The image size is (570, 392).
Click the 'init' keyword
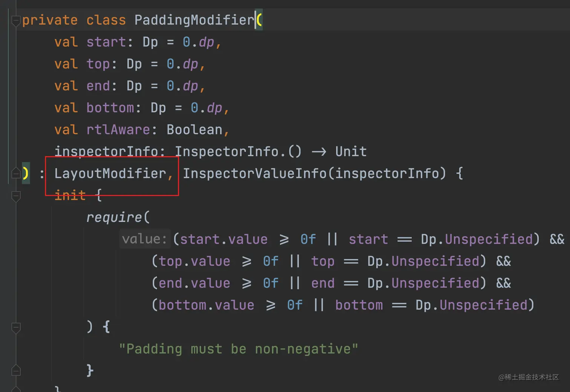coord(70,195)
